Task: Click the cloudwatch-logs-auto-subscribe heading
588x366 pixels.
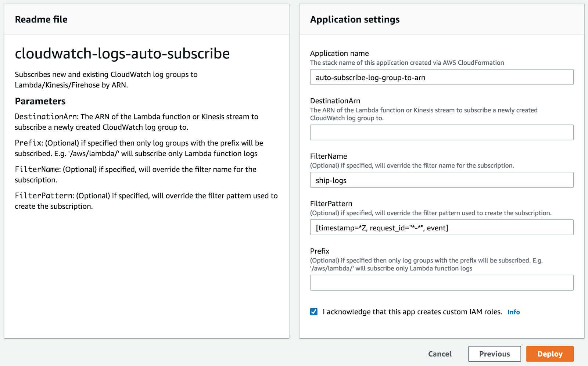Action: (x=122, y=54)
